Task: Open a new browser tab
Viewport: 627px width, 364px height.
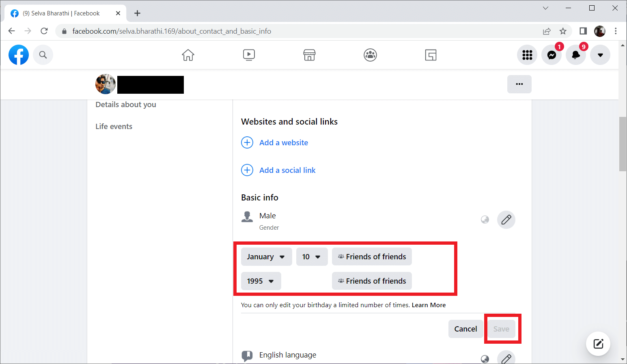Action: pos(137,13)
